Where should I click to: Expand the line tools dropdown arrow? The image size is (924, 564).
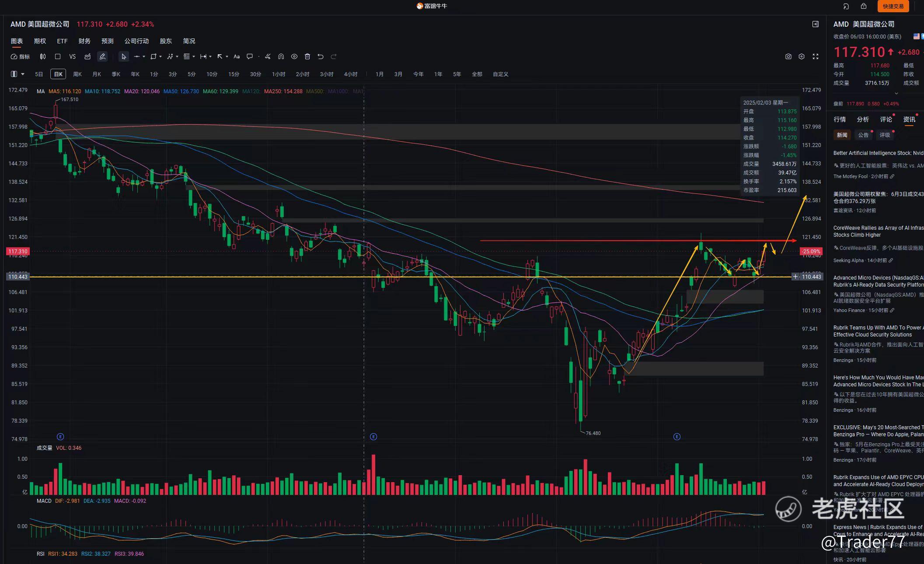coord(144,56)
